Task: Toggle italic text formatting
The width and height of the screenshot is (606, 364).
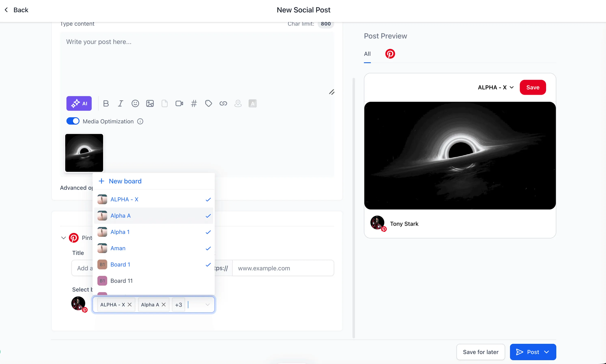Action: point(120,103)
